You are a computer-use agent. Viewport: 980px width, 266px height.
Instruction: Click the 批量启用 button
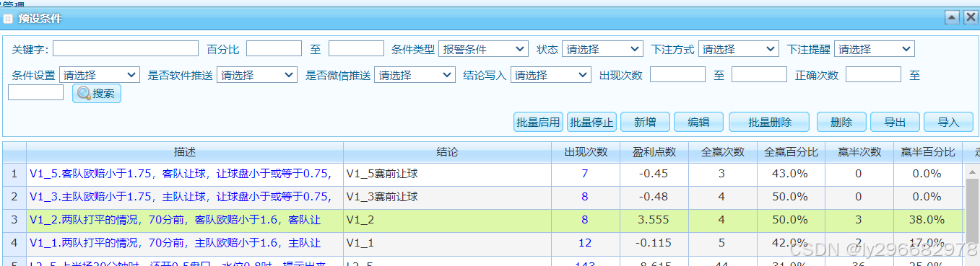click(538, 123)
